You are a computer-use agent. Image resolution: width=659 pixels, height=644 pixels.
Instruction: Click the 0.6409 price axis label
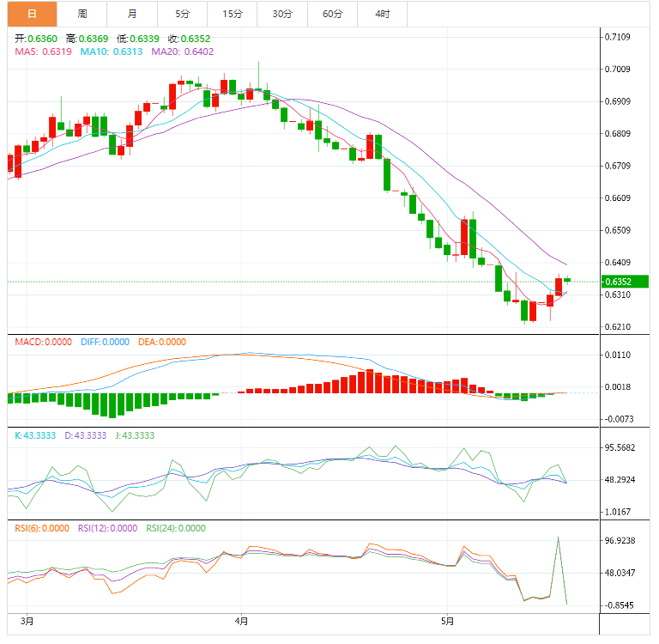[x=618, y=262]
